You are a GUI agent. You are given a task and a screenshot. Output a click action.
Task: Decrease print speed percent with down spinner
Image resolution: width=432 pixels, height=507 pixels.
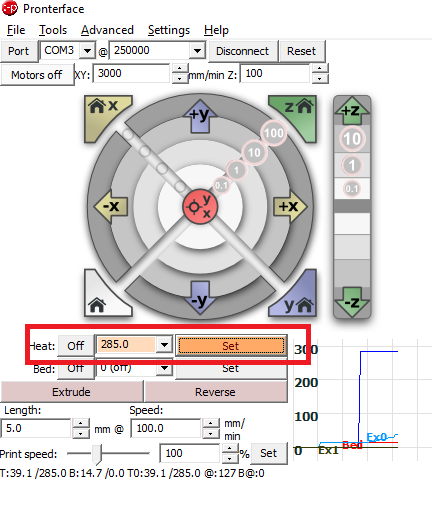point(229,458)
